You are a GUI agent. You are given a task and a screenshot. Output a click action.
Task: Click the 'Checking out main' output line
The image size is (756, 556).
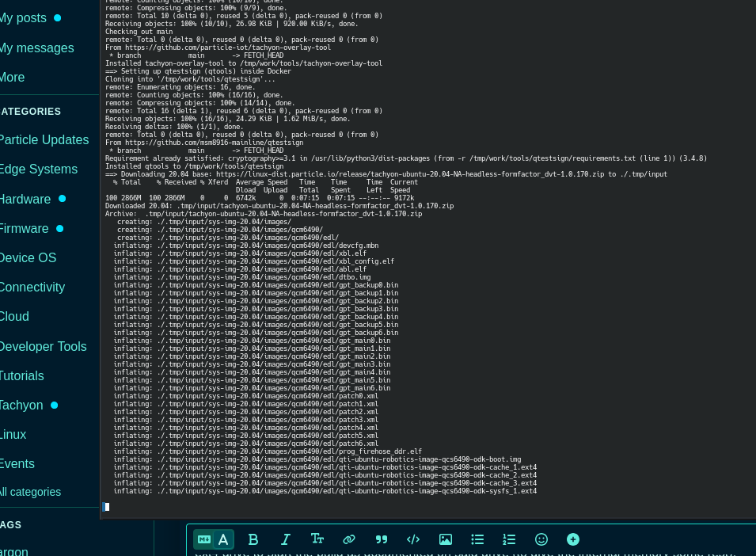[139, 32]
